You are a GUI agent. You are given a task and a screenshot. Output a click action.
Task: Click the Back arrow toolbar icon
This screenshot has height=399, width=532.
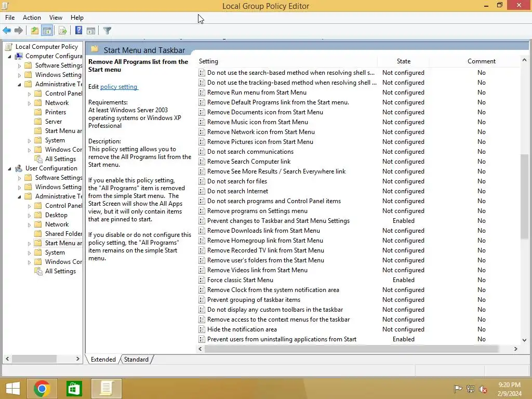click(7, 31)
